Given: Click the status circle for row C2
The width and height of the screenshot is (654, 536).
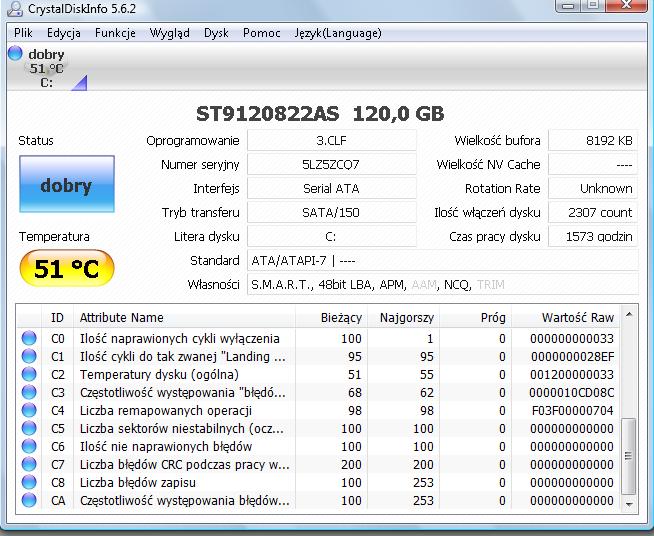Looking at the screenshot, I should (29, 374).
